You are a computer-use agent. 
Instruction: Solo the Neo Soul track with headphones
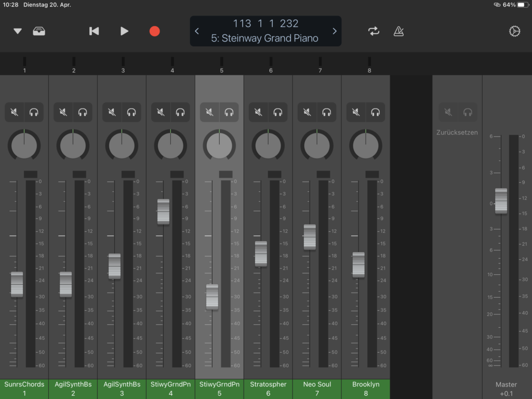pyautogui.click(x=326, y=112)
